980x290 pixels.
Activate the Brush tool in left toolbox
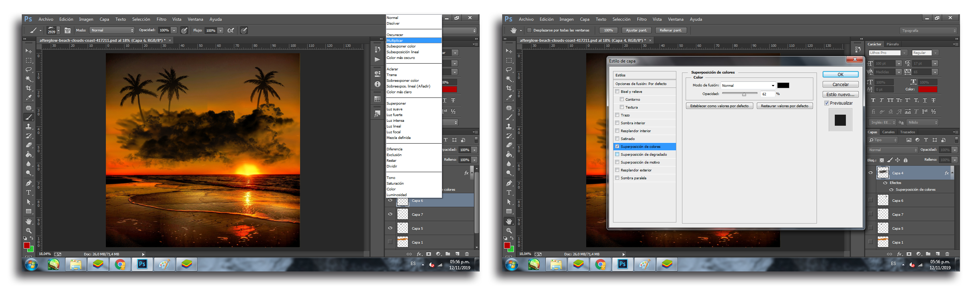click(29, 117)
